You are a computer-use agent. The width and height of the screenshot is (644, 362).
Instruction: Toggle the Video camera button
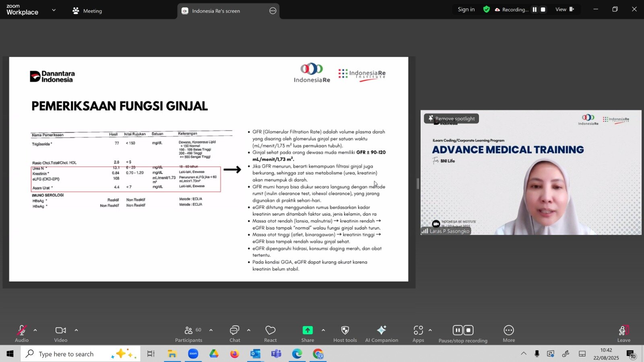[x=60, y=333]
